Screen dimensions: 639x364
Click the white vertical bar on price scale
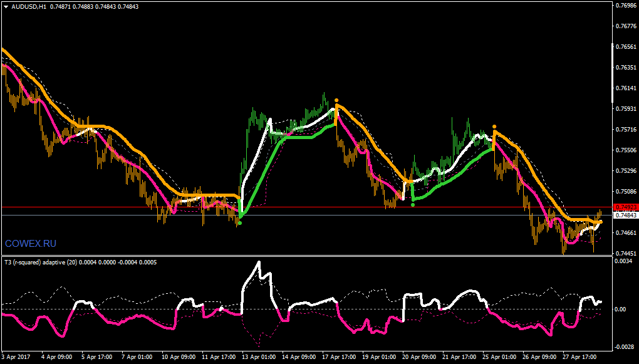[x=613, y=73]
